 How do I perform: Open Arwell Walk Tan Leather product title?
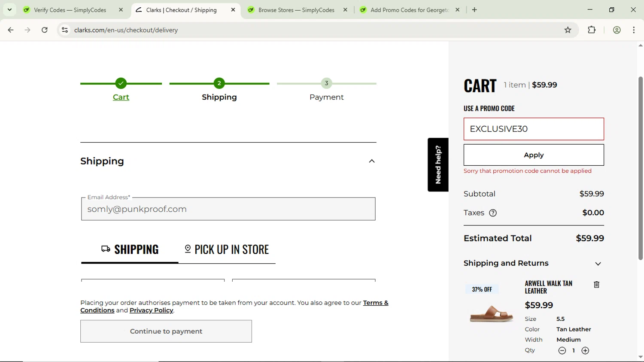[549, 287]
